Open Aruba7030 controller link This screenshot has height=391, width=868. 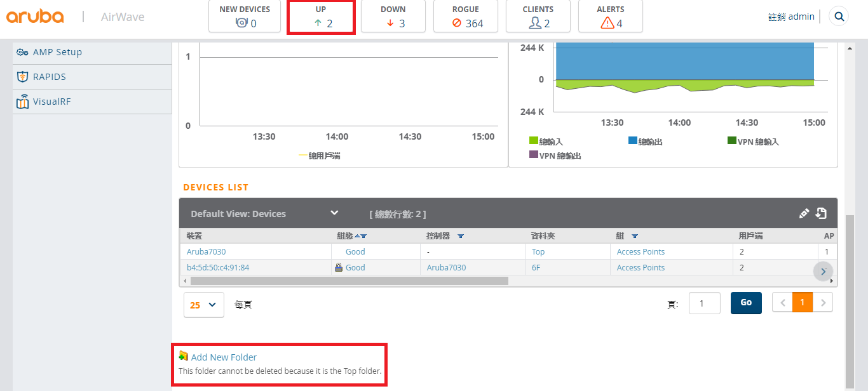point(446,268)
